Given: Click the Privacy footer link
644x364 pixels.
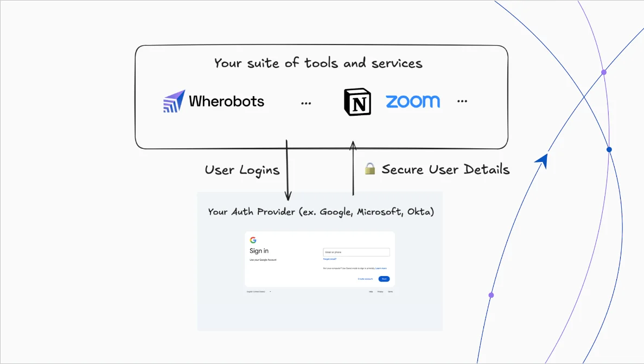Looking at the screenshot, I should [380, 292].
